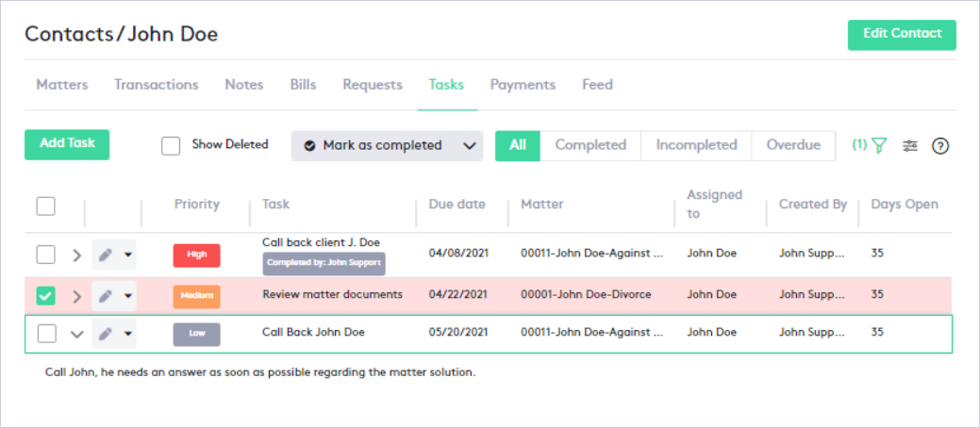
Task: Click the Add Task button
Action: [x=67, y=144]
